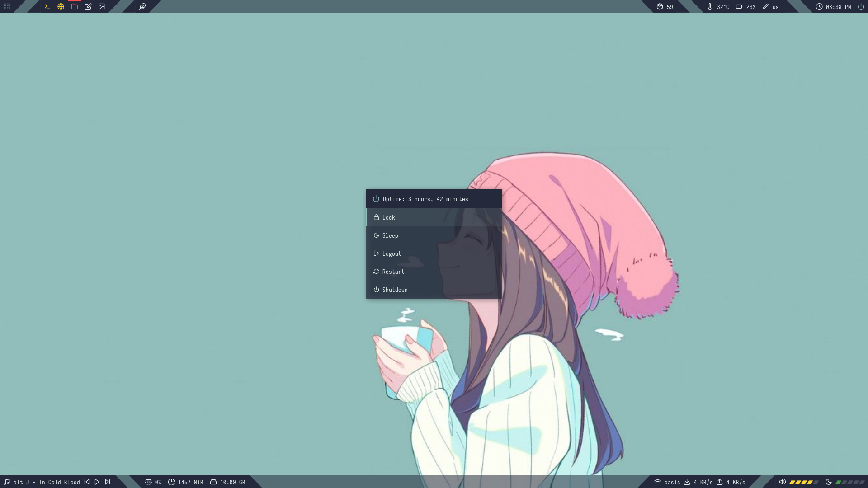Click the quill pen icon on the top bar
The image size is (868, 488).
pos(142,7)
